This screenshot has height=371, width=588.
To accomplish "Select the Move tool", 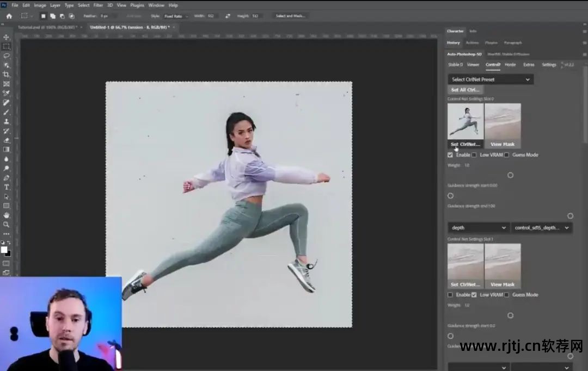I will 7,37.
